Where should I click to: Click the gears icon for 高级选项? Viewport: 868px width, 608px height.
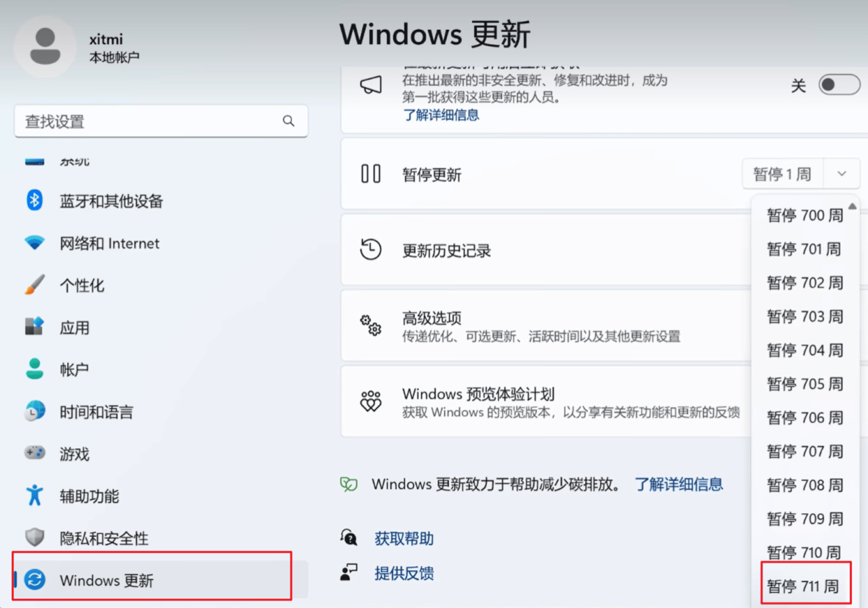pyautogui.click(x=370, y=326)
